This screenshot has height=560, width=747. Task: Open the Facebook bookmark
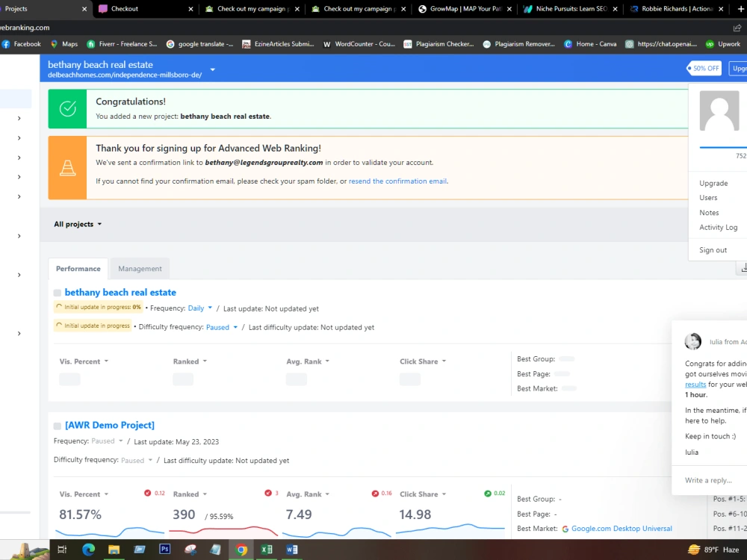[x=22, y=44]
